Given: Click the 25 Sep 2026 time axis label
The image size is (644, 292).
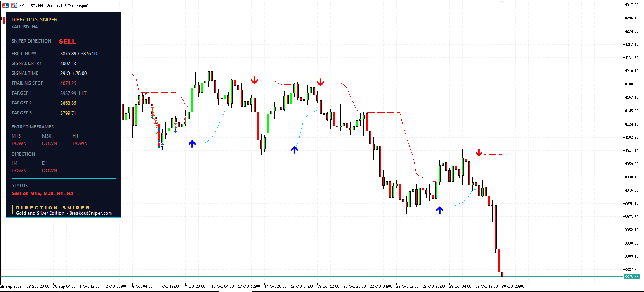Looking at the screenshot, I should click(x=12, y=286).
